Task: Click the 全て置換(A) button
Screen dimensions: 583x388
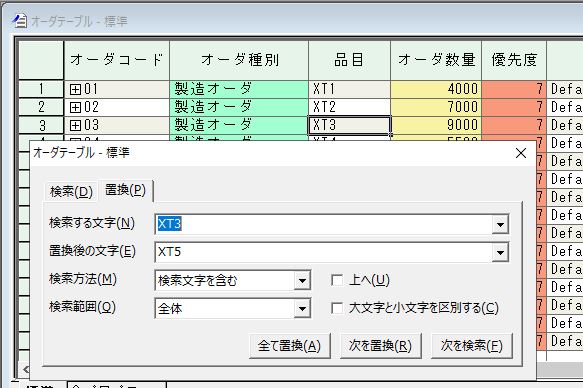Action: pyautogui.click(x=290, y=346)
